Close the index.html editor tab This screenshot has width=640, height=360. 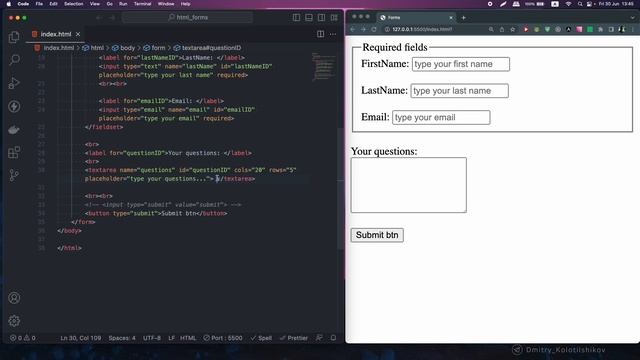point(78,34)
